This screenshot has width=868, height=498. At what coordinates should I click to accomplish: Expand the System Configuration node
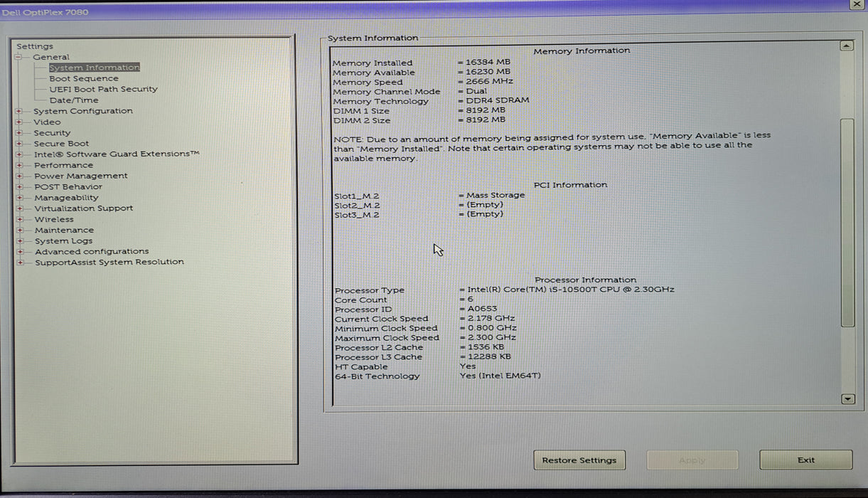19,111
